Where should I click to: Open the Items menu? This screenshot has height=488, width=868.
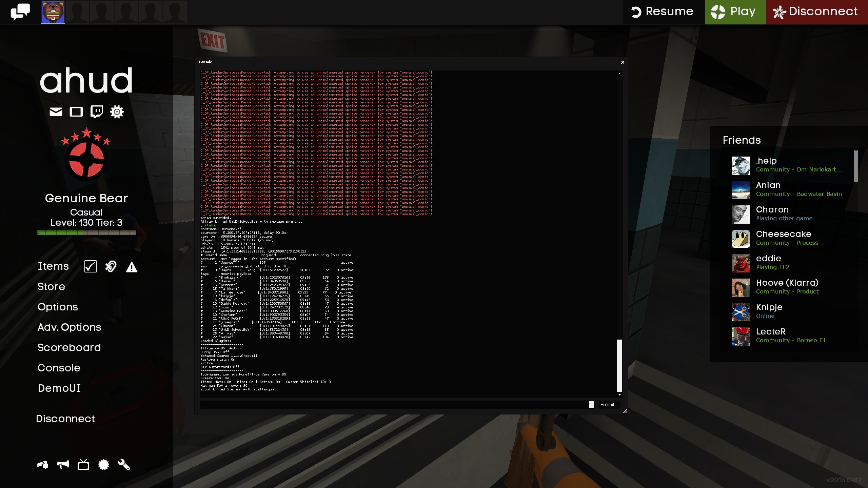[x=53, y=266]
